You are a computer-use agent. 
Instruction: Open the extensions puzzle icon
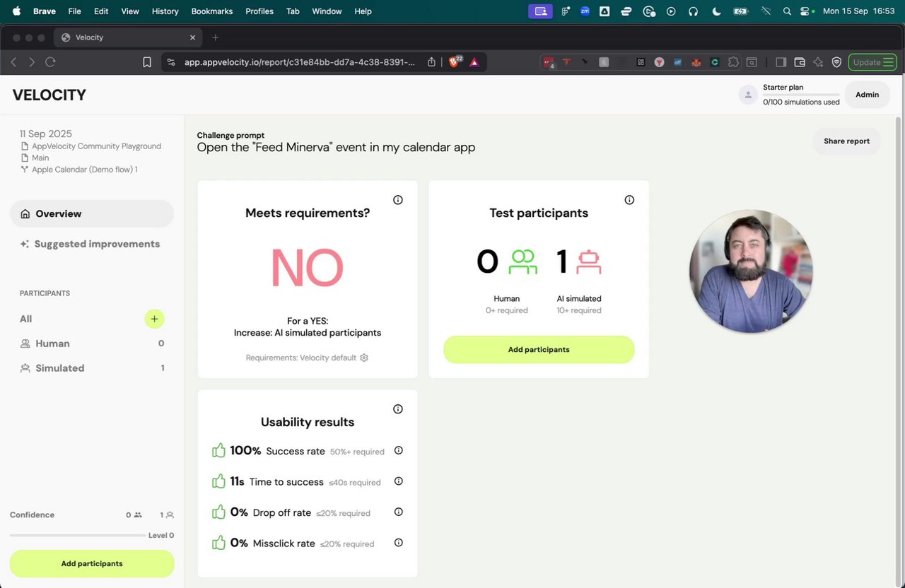click(x=732, y=62)
